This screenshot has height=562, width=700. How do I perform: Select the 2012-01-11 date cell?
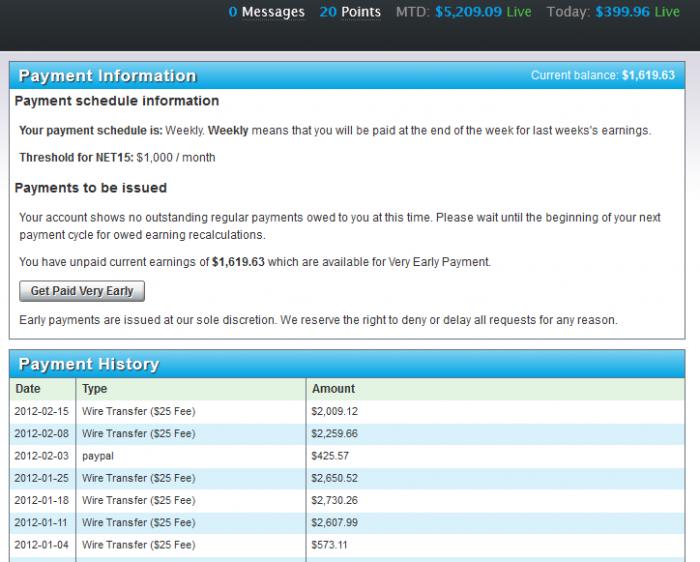pyautogui.click(x=41, y=523)
